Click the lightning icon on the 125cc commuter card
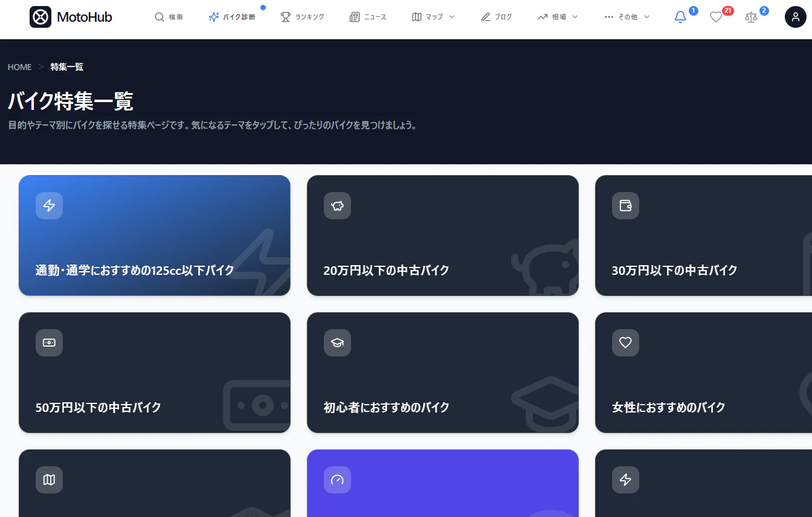The width and height of the screenshot is (812, 517). (49, 206)
